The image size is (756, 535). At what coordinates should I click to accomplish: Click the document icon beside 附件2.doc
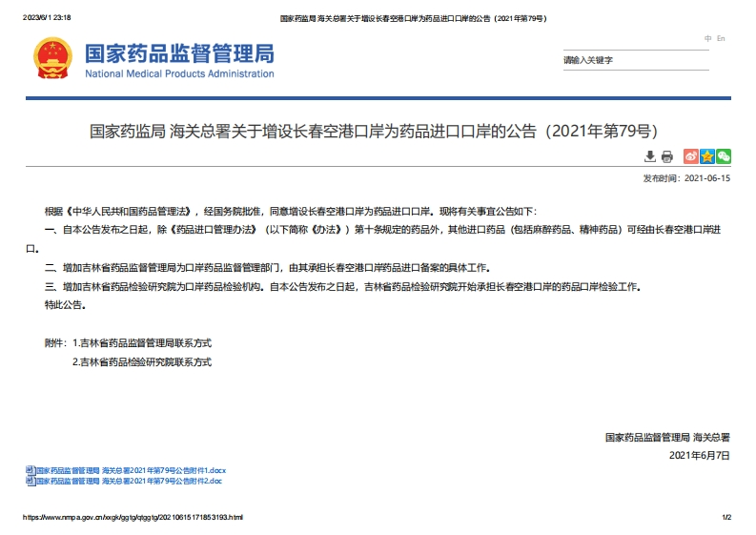pyautogui.click(x=30, y=481)
